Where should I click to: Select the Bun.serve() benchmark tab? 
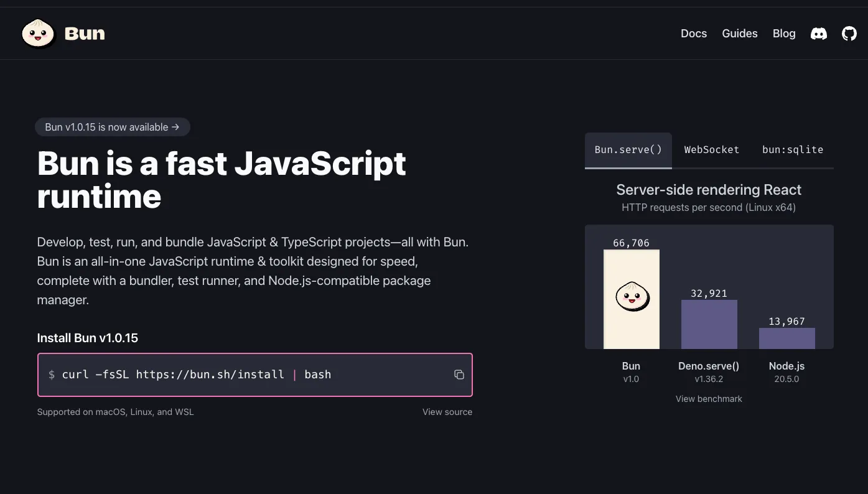point(628,150)
